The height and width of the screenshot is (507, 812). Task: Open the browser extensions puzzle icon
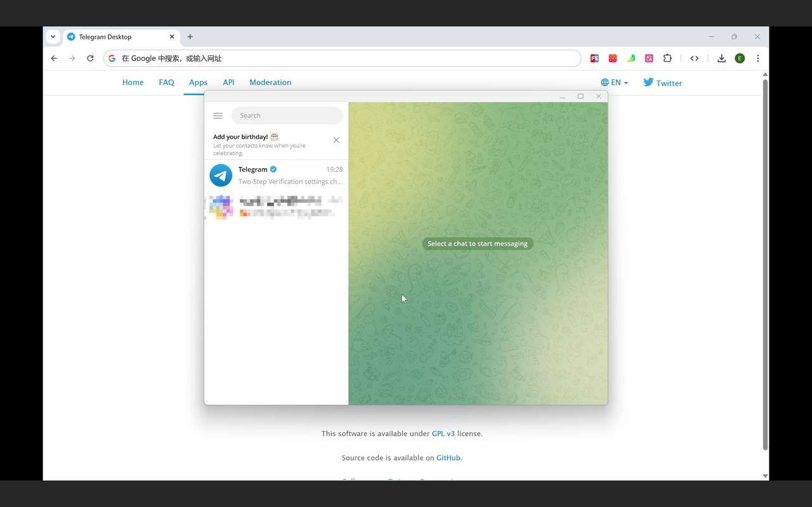(667, 58)
